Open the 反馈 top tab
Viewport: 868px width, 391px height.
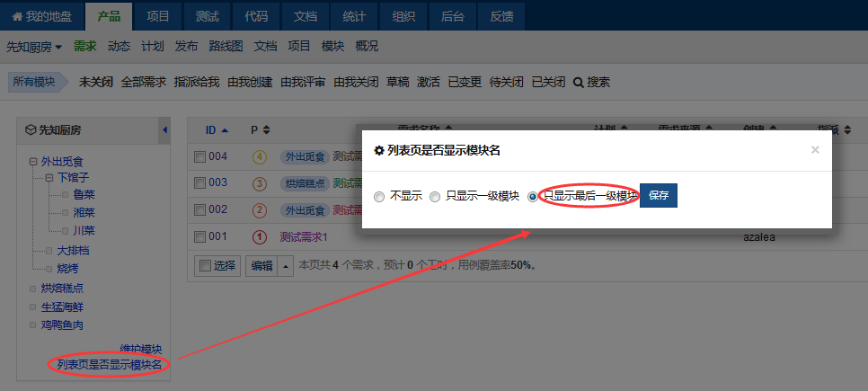[501, 16]
